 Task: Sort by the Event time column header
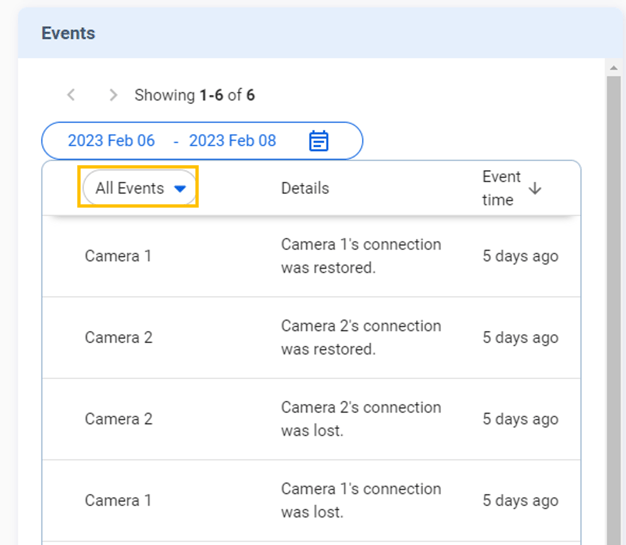(501, 188)
